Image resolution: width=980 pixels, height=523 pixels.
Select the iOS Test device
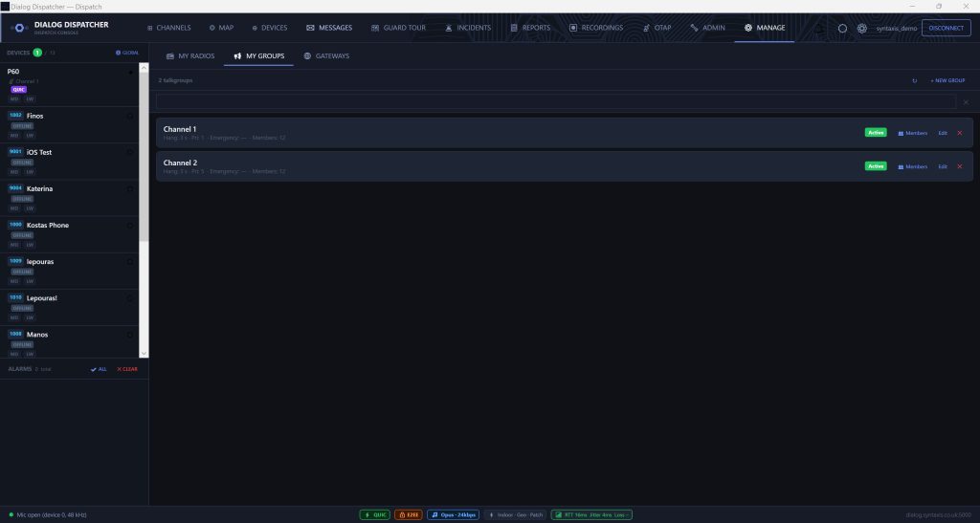(x=69, y=162)
